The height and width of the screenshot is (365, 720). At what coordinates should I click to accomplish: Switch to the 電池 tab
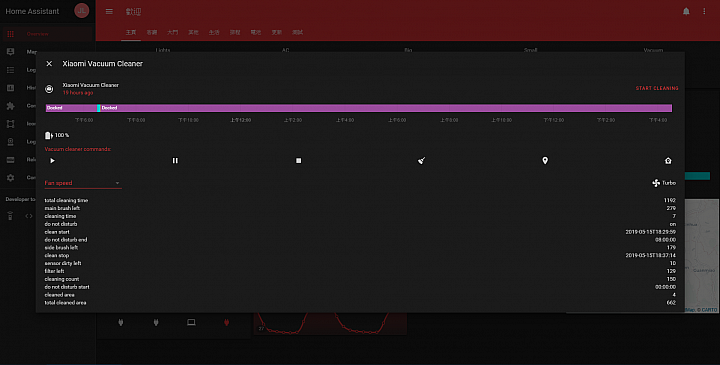256,33
